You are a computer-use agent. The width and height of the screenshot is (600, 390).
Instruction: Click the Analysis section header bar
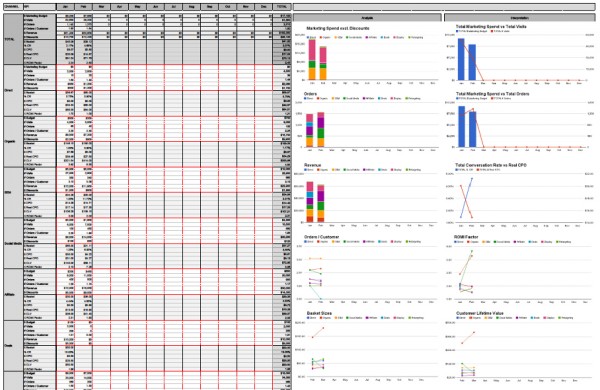point(367,18)
